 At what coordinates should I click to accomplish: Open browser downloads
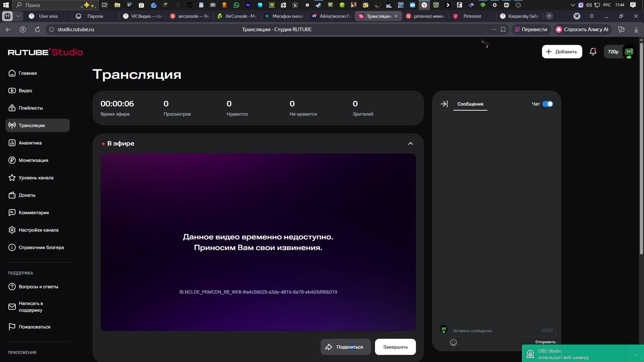coord(636,29)
